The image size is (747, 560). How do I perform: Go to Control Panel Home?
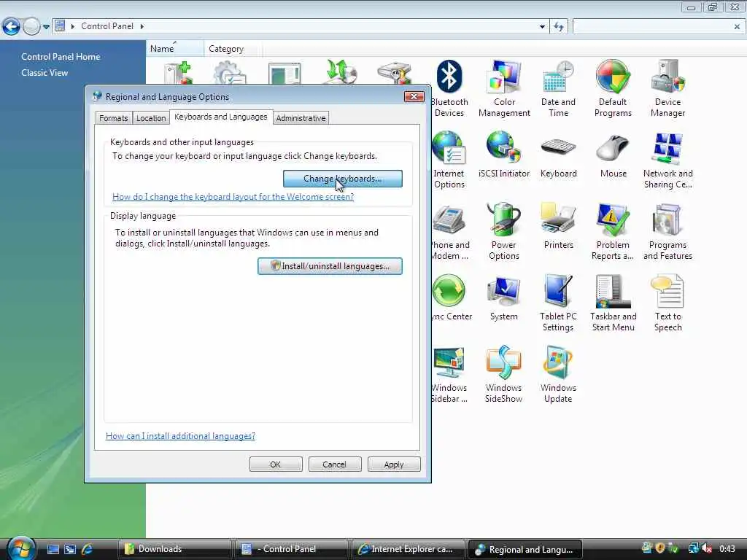61,57
